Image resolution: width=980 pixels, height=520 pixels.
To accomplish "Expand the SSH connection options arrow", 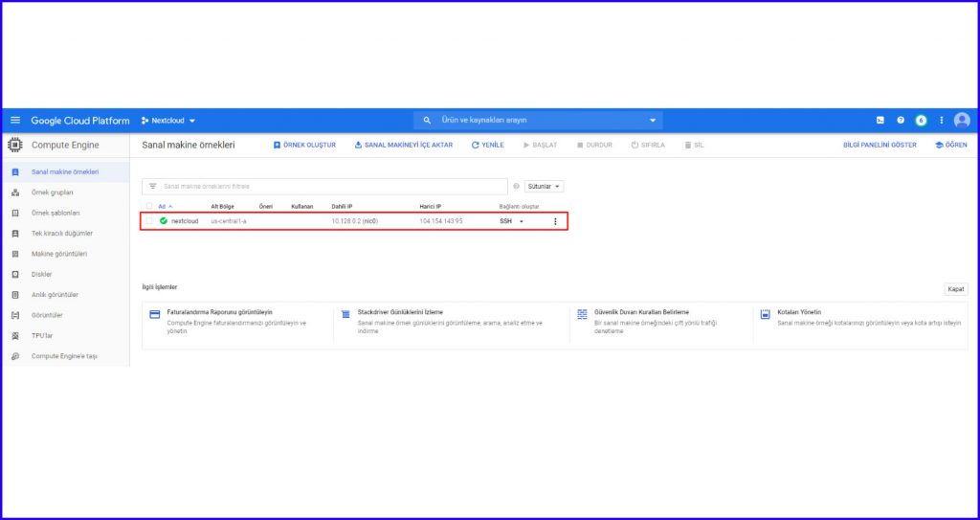I will (522, 221).
